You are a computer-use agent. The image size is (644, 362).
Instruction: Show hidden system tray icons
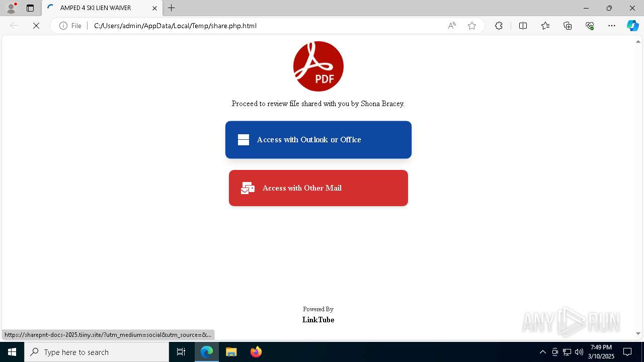click(542, 352)
